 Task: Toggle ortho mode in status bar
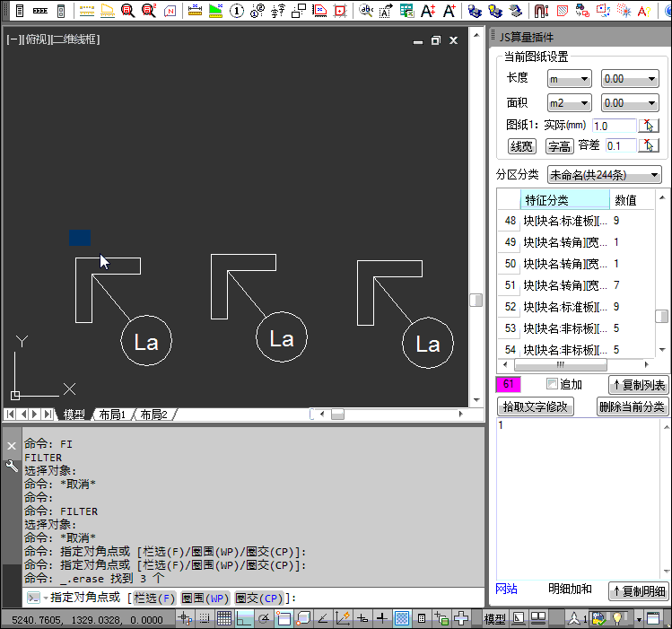pyautogui.click(x=244, y=618)
